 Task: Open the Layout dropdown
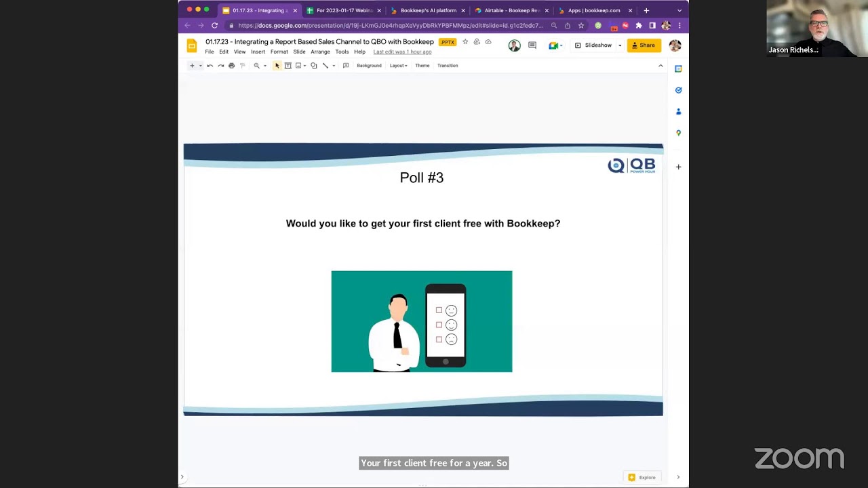(398, 66)
